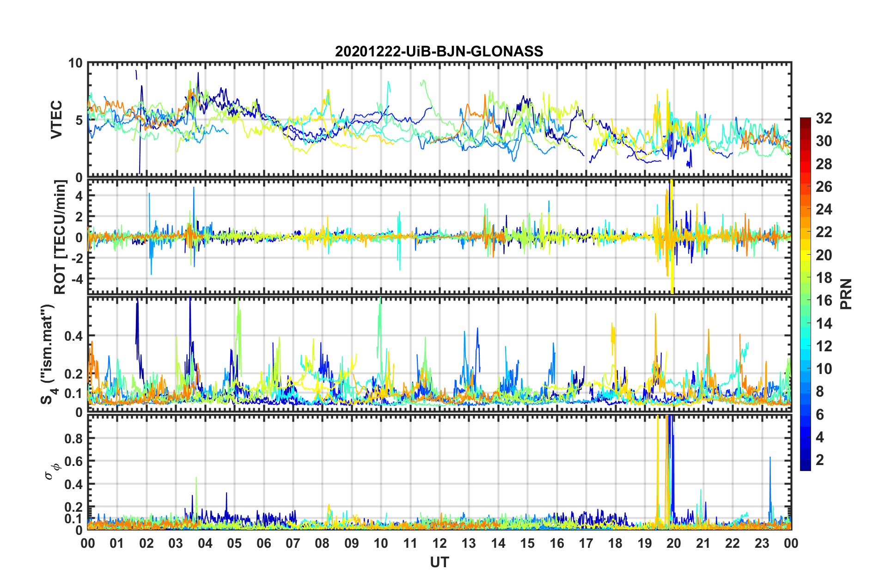Click the 20 hour tick label

pos(674,543)
